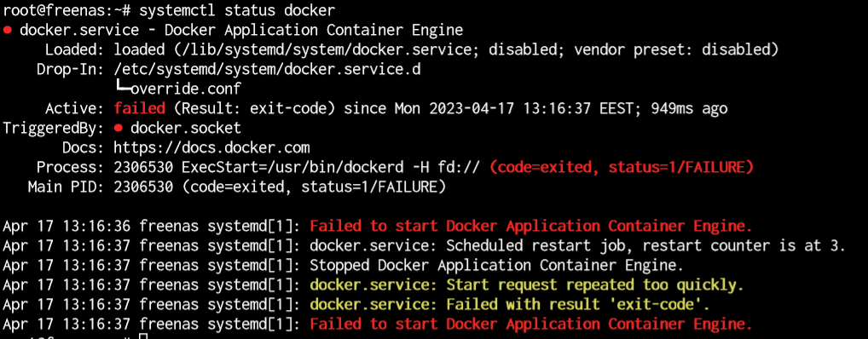This screenshot has height=339, width=868.
Task: Click the red dot beside docker.socket
Action: [x=118, y=129]
